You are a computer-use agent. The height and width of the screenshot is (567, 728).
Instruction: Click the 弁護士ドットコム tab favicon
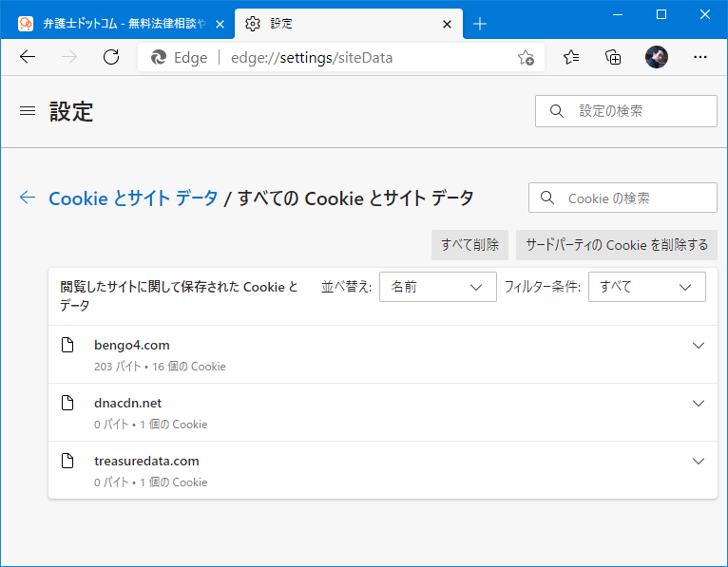(x=26, y=24)
